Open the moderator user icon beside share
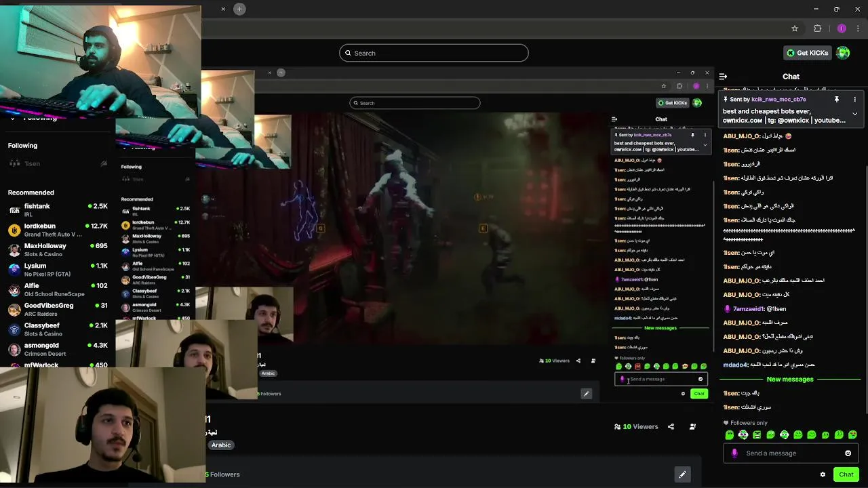 tap(692, 427)
